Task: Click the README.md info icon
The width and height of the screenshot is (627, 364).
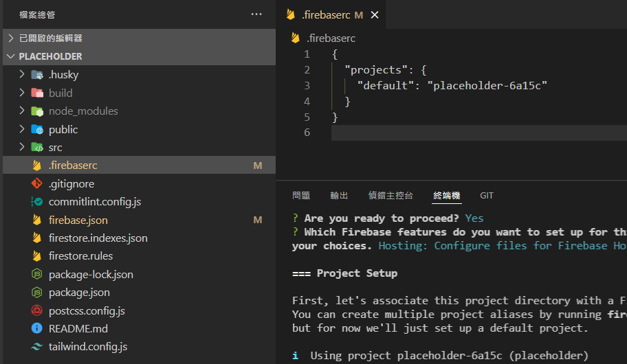Action: 37,328
